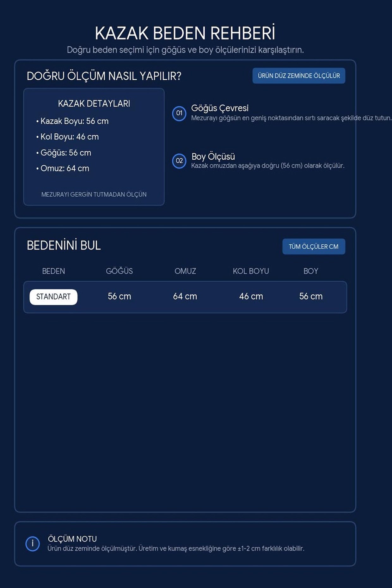
Task: Click the TÜM ÖLÇÜLER CM badge
Action: tap(314, 247)
